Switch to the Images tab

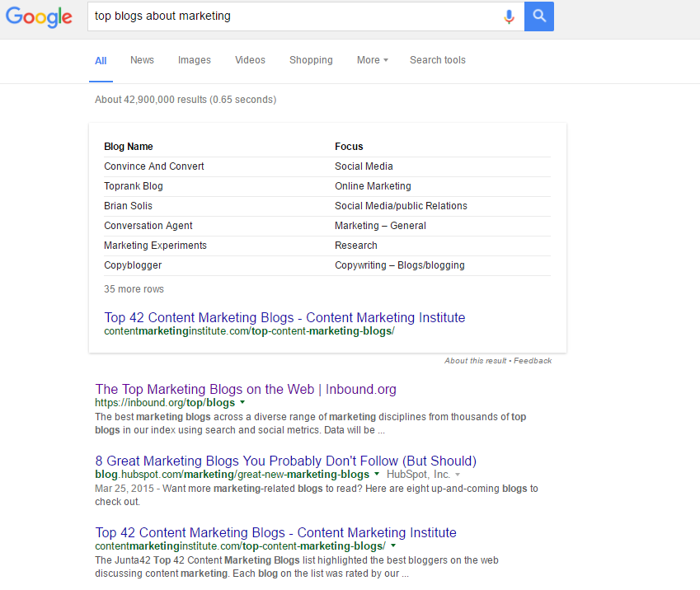coord(195,60)
